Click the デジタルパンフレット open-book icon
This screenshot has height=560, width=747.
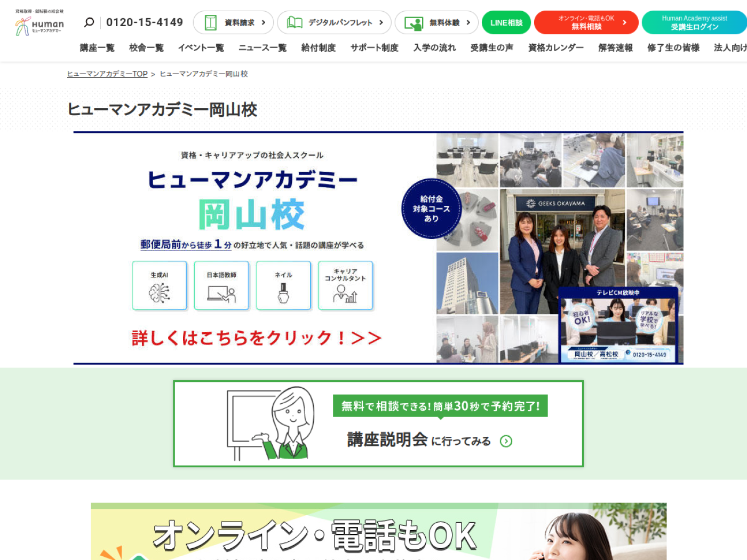(295, 22)
